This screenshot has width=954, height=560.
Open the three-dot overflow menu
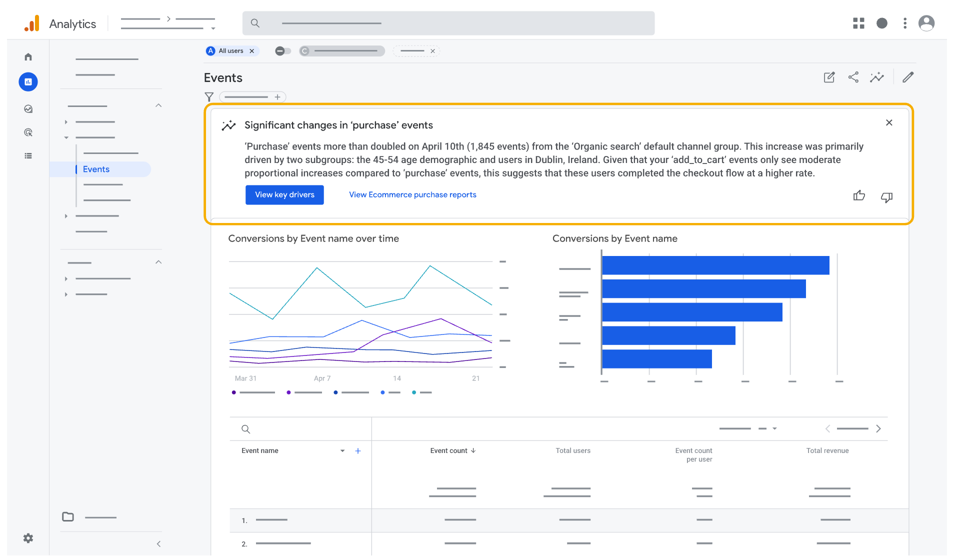click(x=904, y=23)
